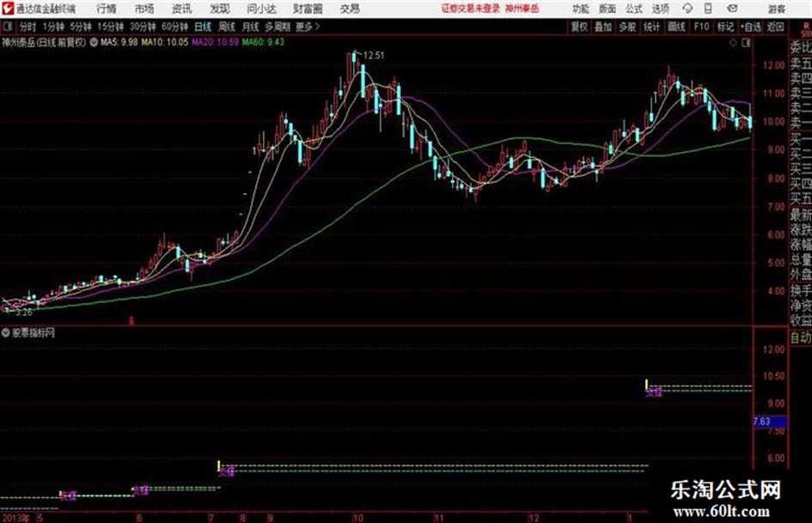Screen dimensions: 812x523
Task: Open the 公式 menu
Action: [x=634, y=9]
